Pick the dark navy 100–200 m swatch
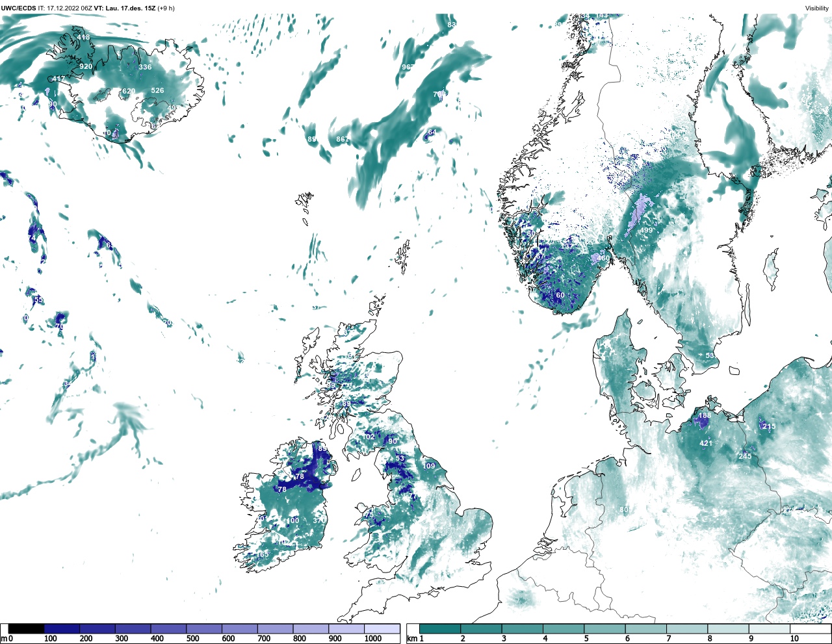The image size is (832, 644). 62,629
